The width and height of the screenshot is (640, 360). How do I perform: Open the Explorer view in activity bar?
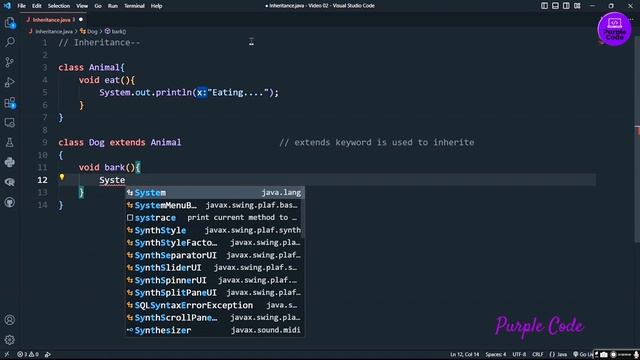(10, 23)
